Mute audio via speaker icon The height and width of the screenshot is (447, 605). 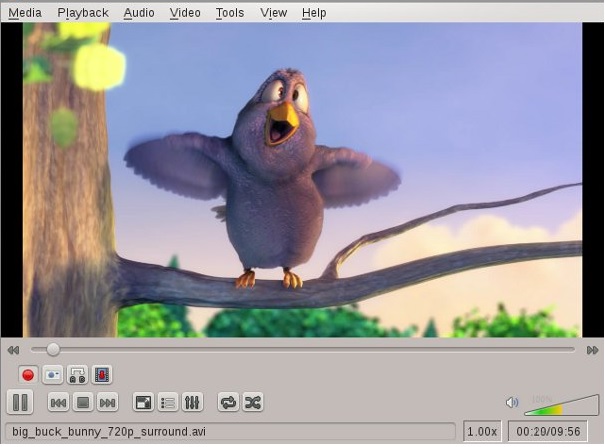[x=512, y=402]
